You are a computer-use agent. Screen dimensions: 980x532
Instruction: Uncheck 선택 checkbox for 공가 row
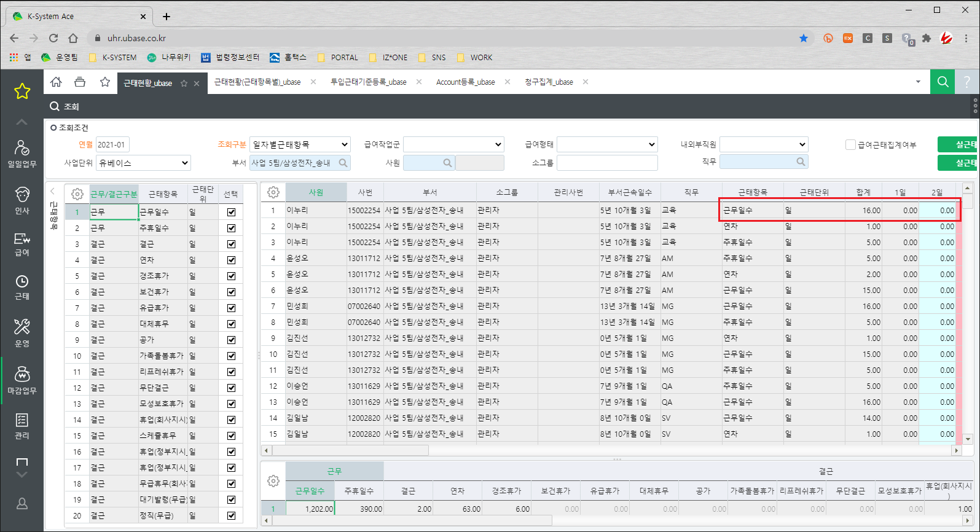pos(231,340)
